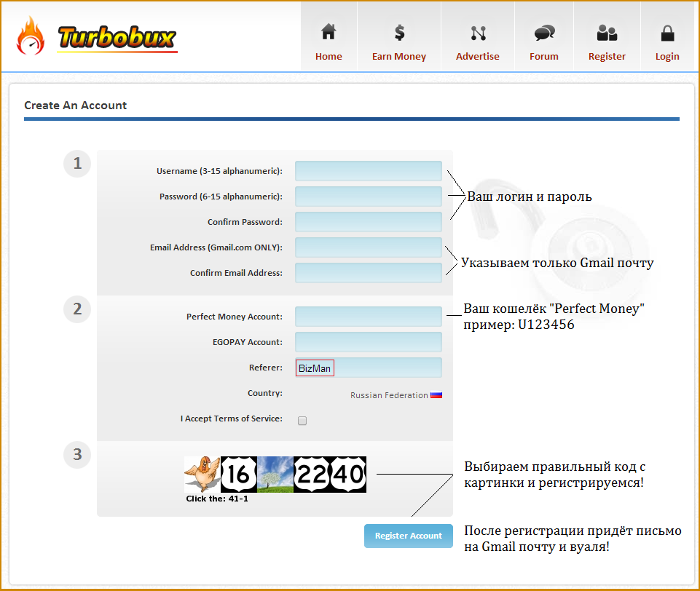
Task: Click the 'Click the: 41-1' captcha instruction
Action: (217, 499)
